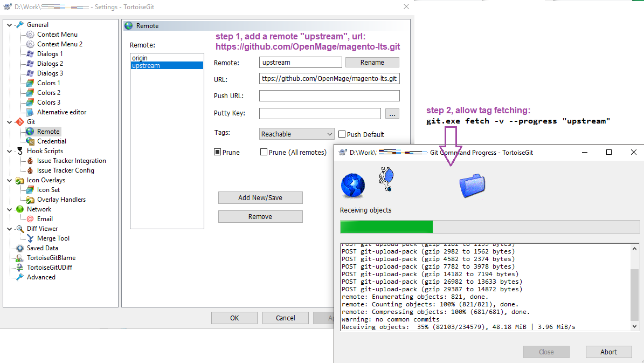Screen dimensions: 644x363
Task: Click into the Push URL field
Action: coord(329,96)
